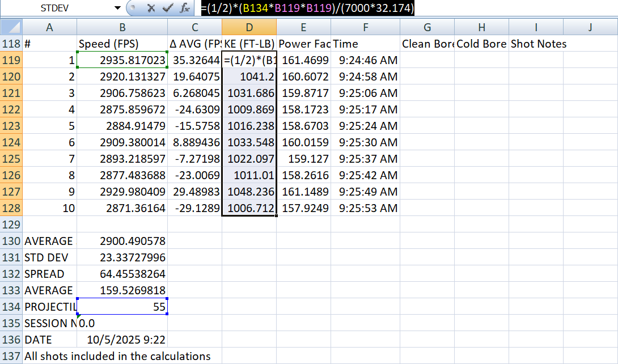Select row 134 header

11,307
